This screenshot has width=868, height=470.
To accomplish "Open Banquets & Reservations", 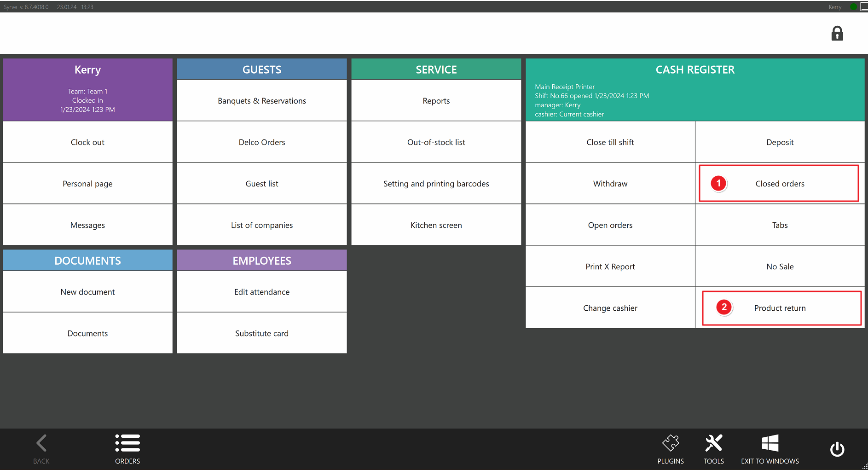I will 262,101.
